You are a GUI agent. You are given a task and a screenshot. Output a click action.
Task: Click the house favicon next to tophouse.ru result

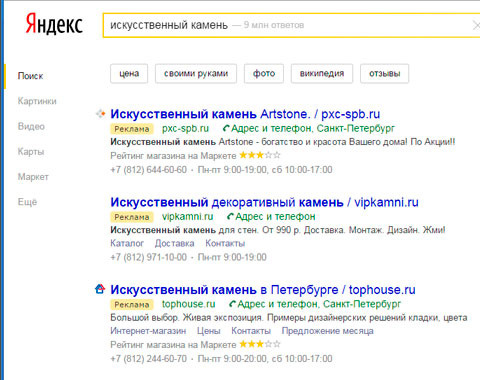[x=100, y=289]
